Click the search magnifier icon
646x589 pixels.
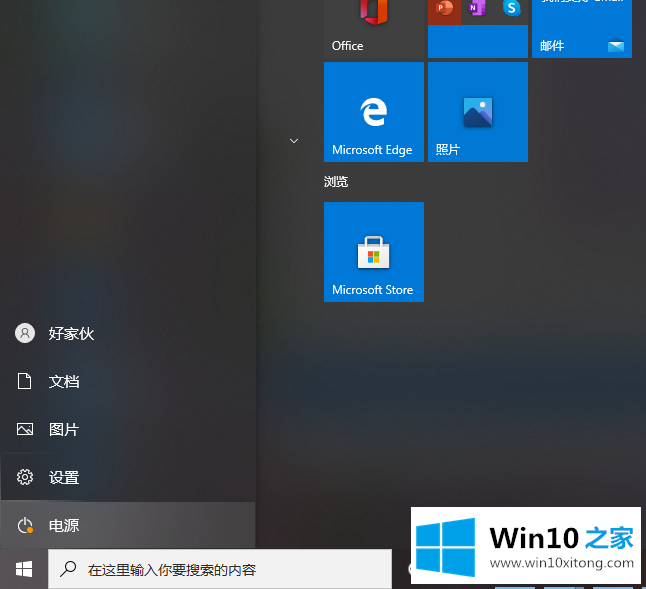[x=68, y=569]
